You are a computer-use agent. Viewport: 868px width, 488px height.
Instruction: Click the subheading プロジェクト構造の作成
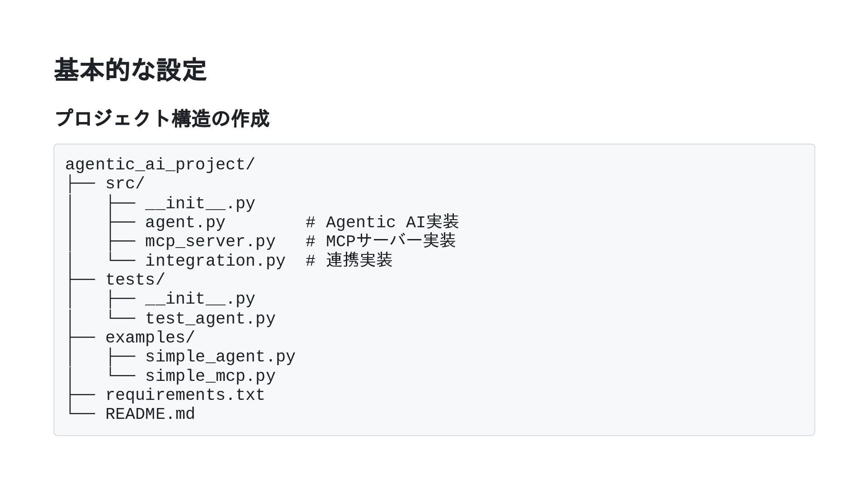(x=162, y=118)
